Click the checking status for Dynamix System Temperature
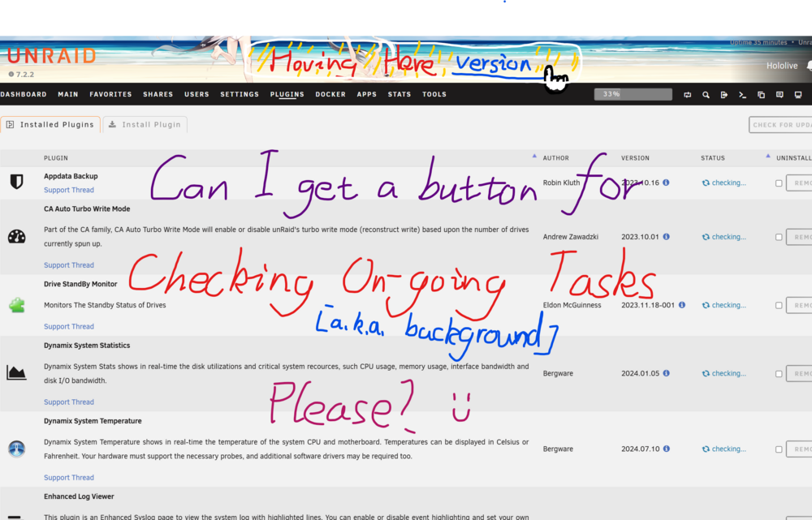This screenshot has height=520, width=812. (x=724, y=449)
